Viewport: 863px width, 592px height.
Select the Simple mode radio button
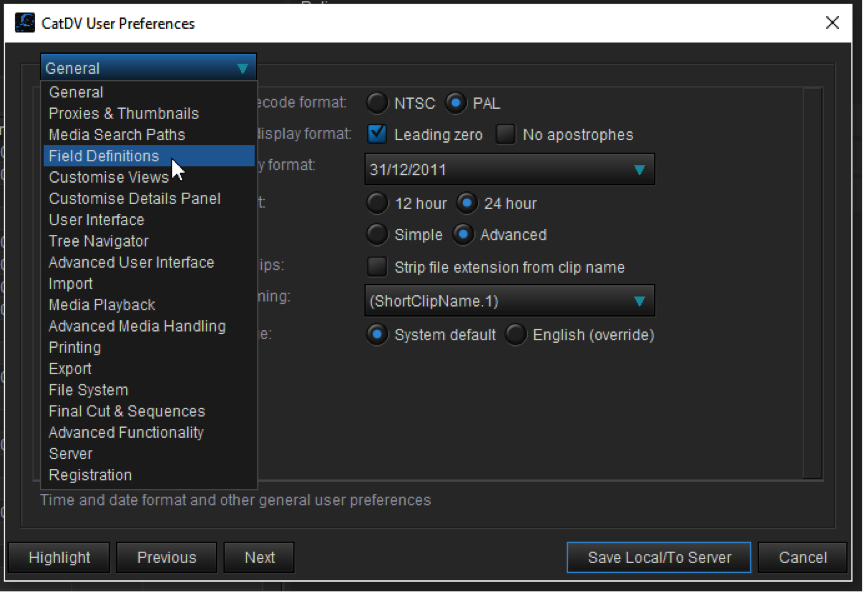[378, 234]
